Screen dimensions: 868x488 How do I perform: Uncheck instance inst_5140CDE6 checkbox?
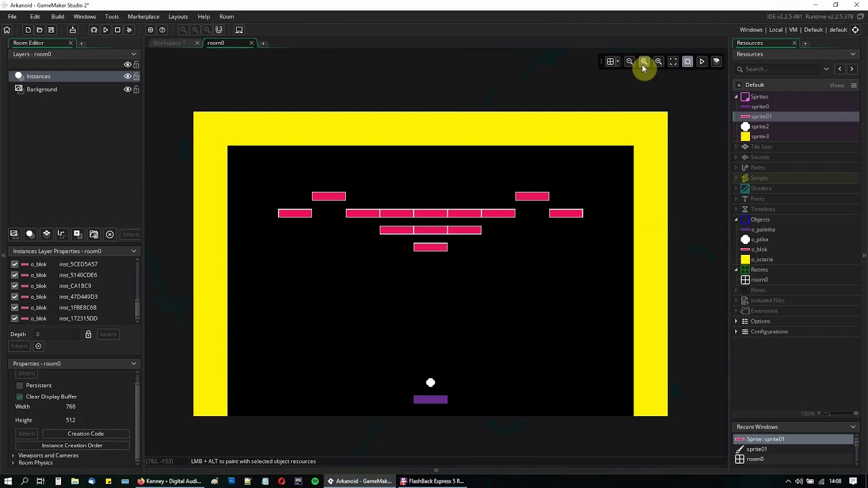(x=14, y=275)
